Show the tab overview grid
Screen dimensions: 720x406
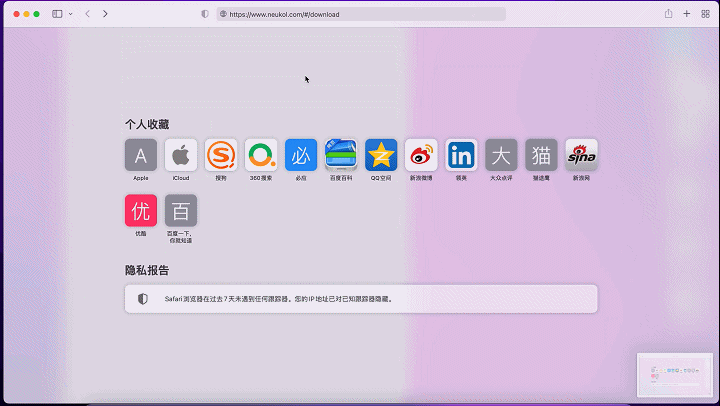point(705,14)
